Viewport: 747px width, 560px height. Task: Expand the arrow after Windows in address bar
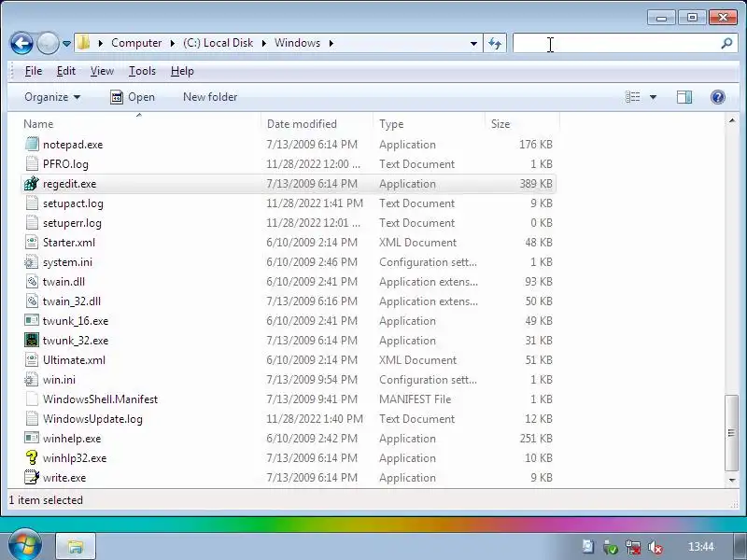331,43
